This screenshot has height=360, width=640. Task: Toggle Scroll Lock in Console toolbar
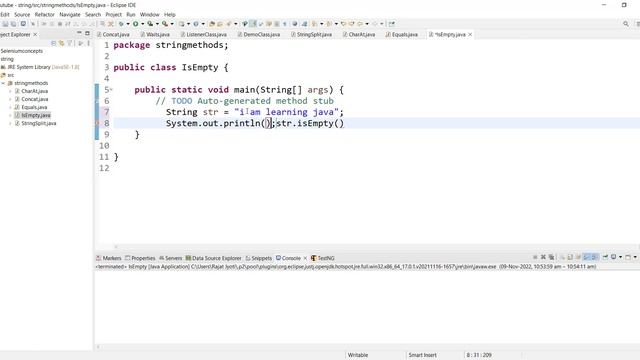click(x=570, y=257)
